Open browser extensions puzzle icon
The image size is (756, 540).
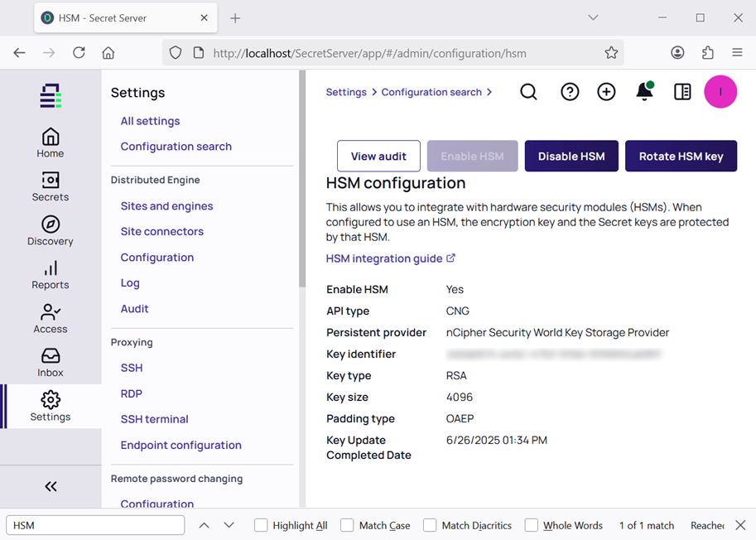point(707,52)
